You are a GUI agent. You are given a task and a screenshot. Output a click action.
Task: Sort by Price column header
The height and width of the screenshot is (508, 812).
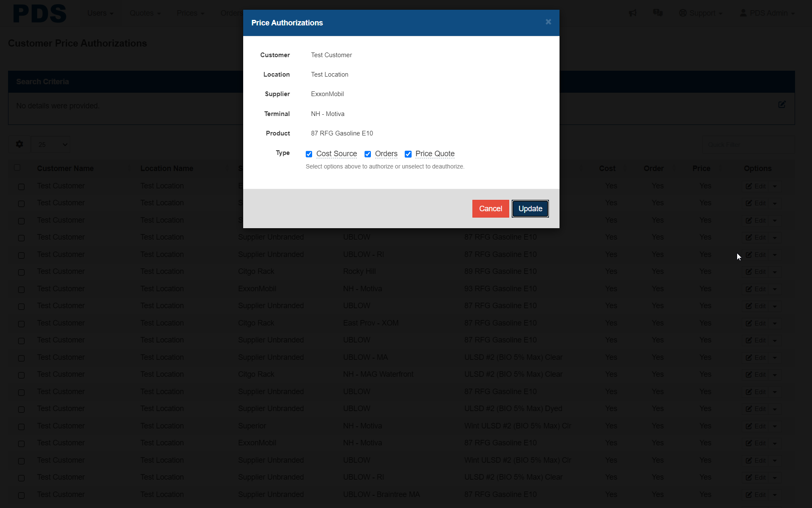coord(701,168)
